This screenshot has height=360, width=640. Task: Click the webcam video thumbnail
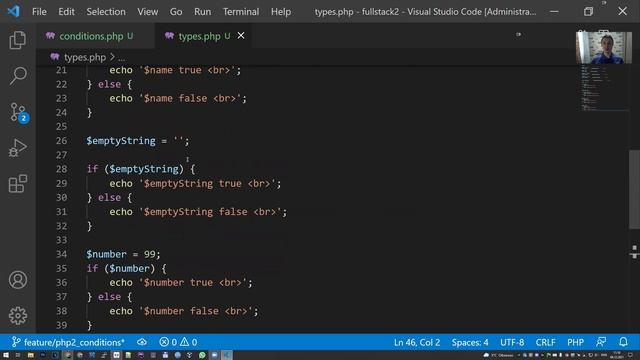(604, 47)
